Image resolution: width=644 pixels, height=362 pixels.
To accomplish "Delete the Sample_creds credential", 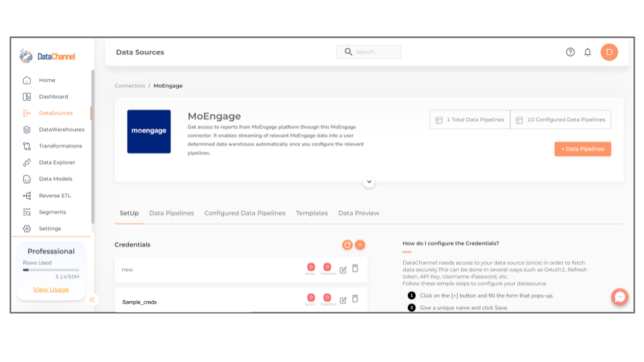I will (x=356, y=299).
